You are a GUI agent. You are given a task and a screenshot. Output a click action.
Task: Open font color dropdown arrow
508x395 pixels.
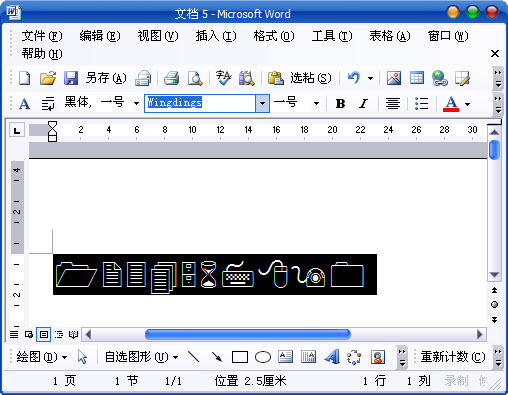point(467,104)
